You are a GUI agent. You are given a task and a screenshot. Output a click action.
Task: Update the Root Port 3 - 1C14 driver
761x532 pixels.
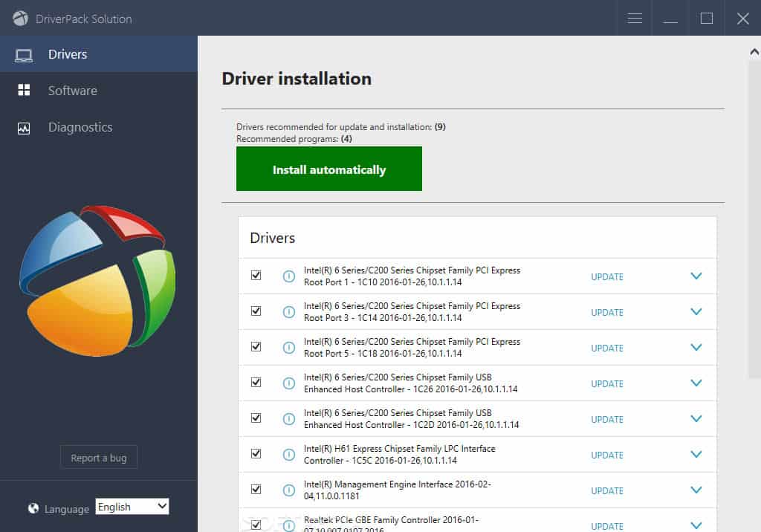tap(607, 313)
